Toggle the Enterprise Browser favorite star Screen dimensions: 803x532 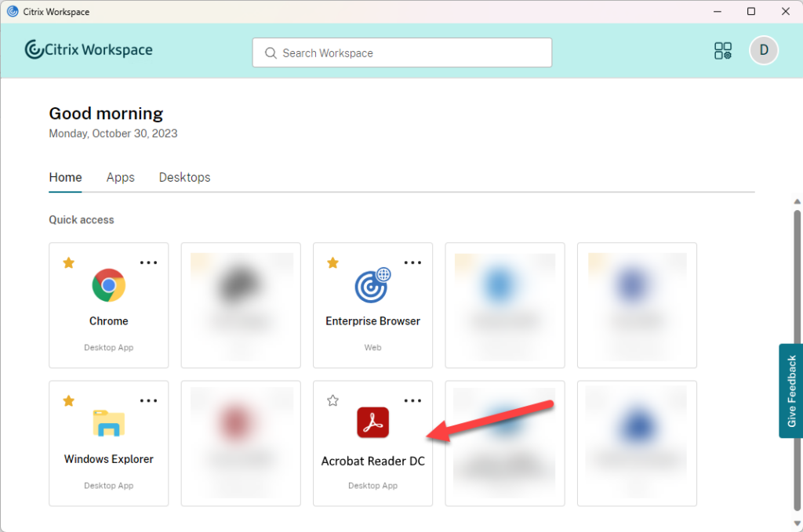coord(332,262)
